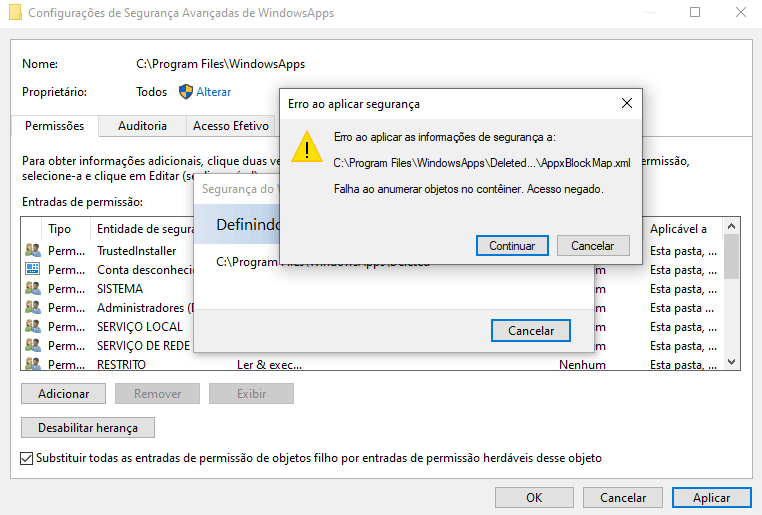Click Continuar in the error dialog
The width and height of the screenshot is (762, 515).
click(512, 246)
